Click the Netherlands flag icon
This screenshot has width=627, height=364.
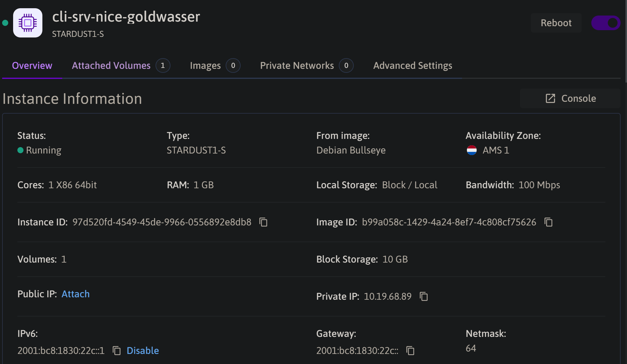(471, 150)
